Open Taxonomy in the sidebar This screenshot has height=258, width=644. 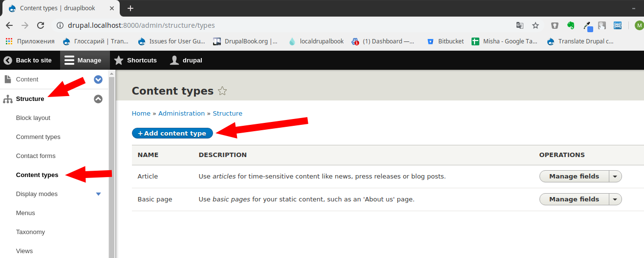pos(30,232)
